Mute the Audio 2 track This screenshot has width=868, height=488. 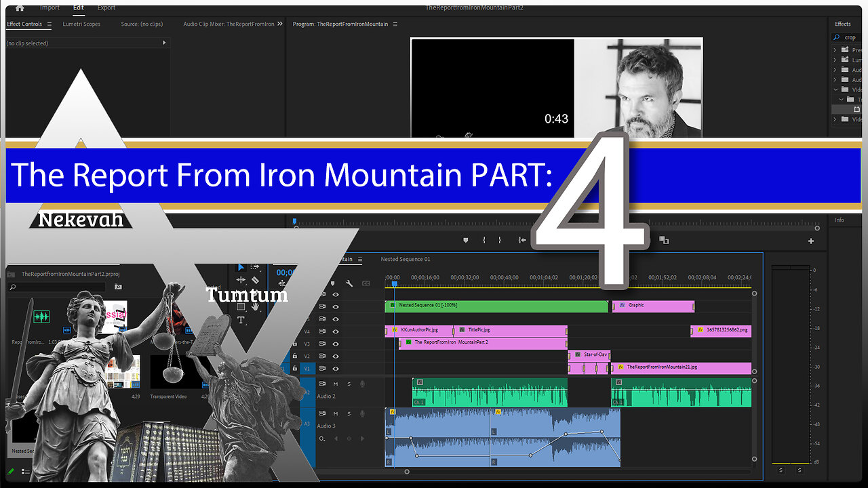335,384
